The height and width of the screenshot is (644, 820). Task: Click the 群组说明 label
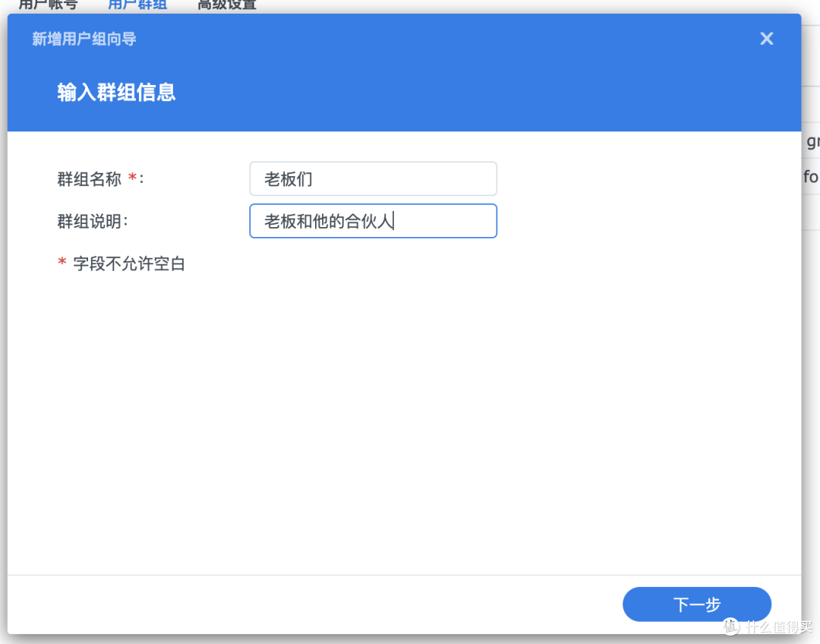pyautogui.click(x=92, y=221)
